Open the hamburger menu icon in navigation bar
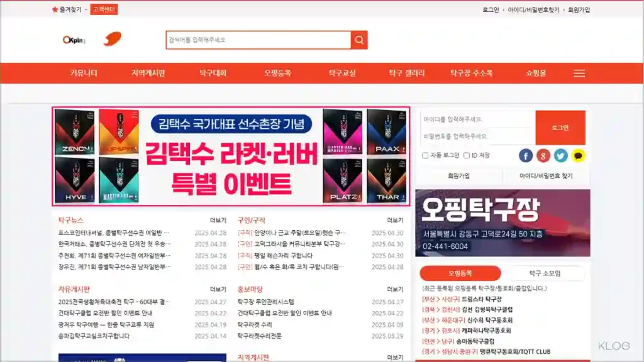Viewport: 644px width, 362px height. 579,73
